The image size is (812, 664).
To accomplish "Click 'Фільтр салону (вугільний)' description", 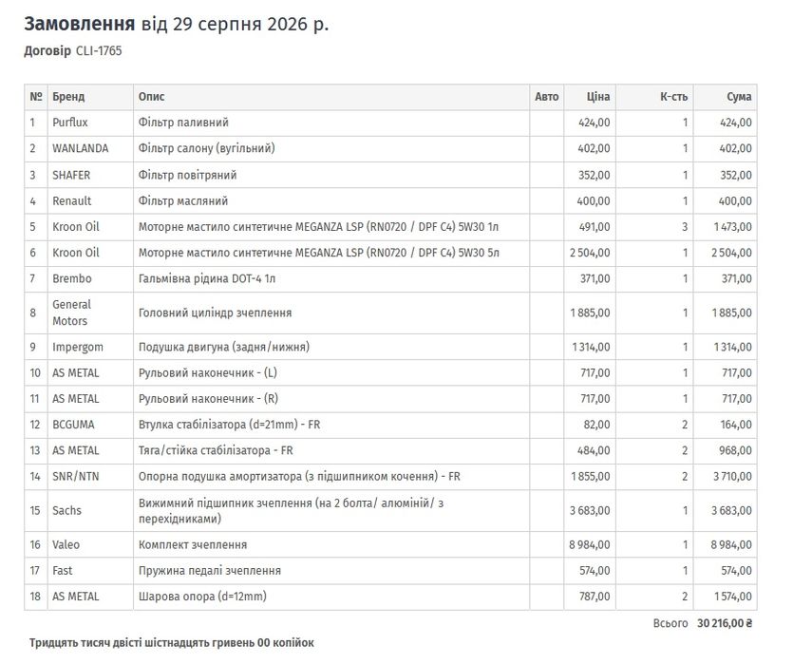I will pyautogui.click(x=207, y=148).
